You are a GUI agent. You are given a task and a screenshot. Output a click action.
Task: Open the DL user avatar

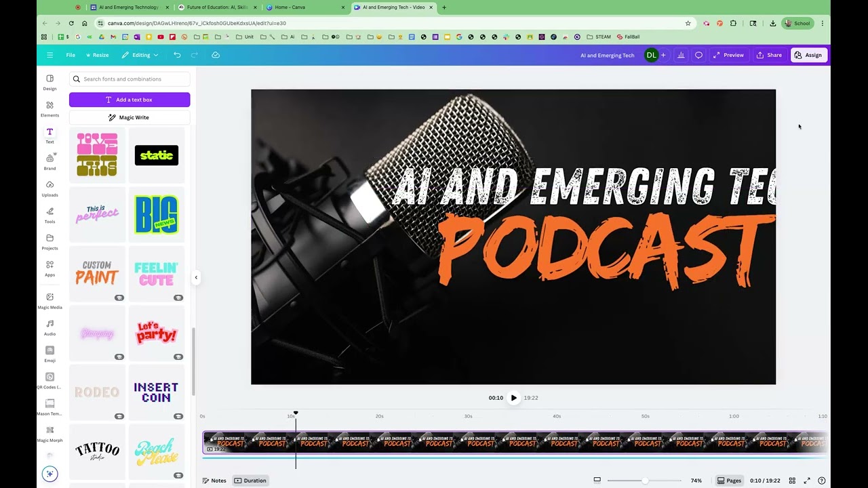point(651,55)
